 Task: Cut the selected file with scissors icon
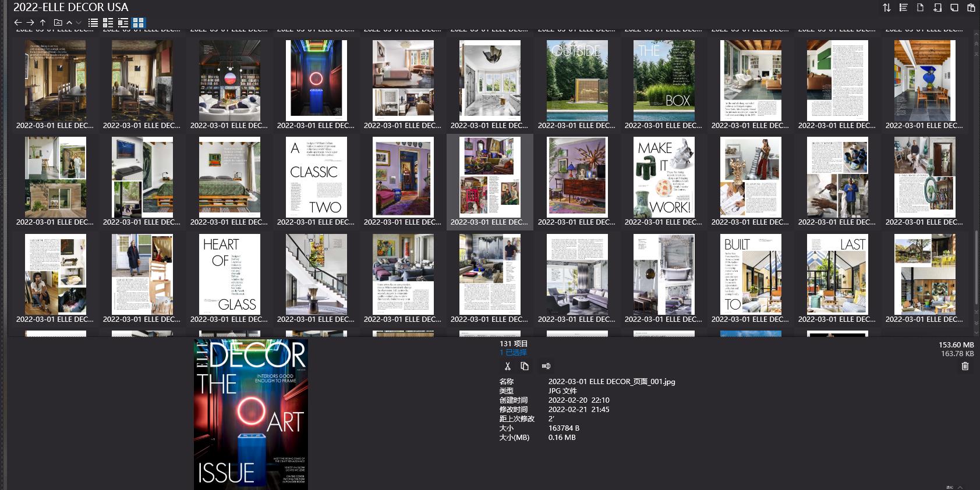508,366
